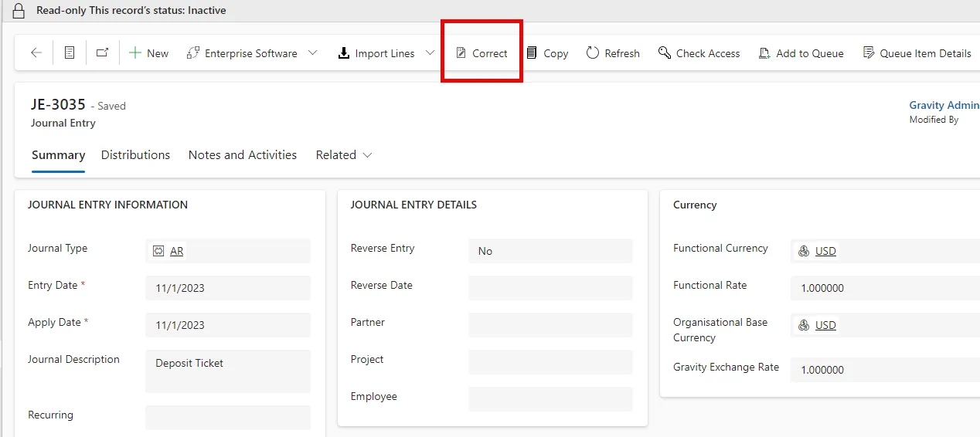The image size is (980, 437).
Task: Expand the Enterprise Software dropdown arrow
Action: click(313, 53)
